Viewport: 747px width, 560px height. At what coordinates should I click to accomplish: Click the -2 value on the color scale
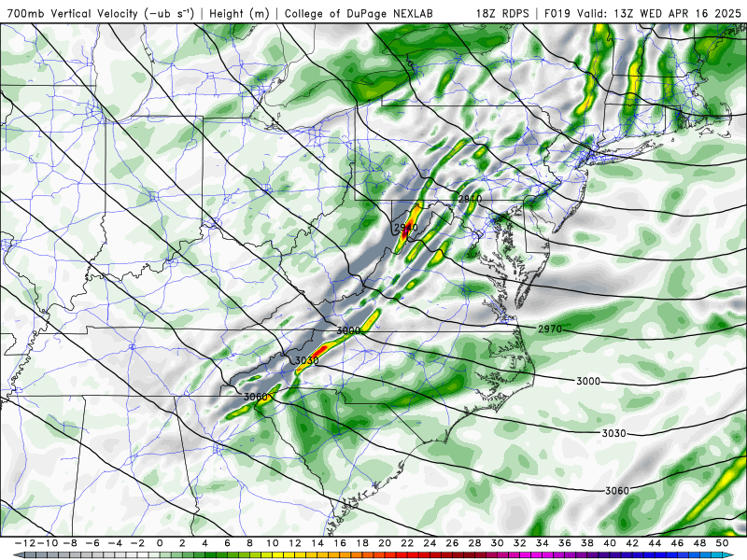point(137,543)
